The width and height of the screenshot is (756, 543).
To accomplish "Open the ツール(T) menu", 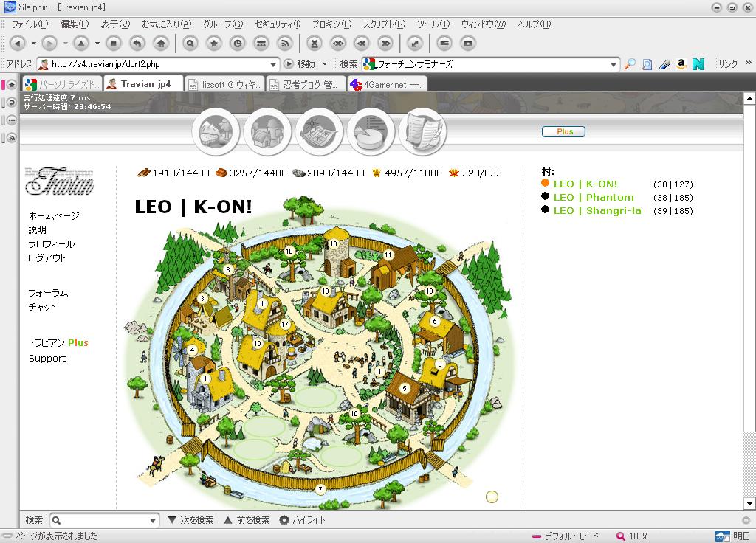I will point(433,24).
